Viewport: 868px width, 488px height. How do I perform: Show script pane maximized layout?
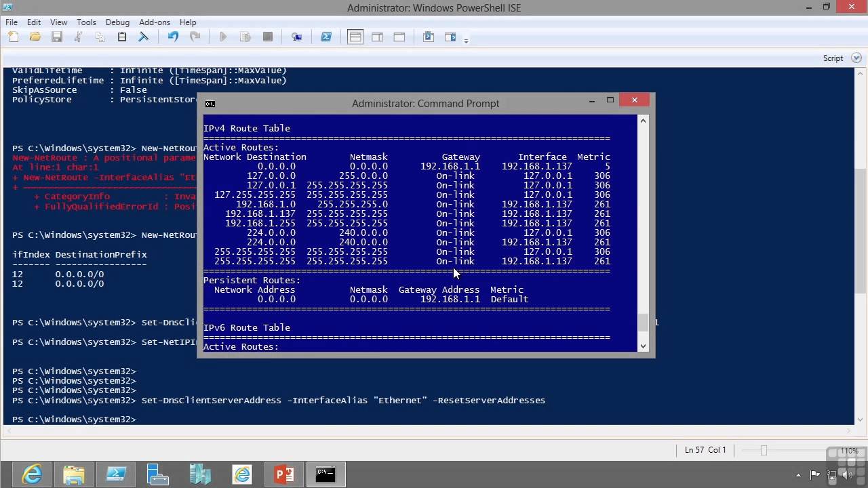(399, 37)
